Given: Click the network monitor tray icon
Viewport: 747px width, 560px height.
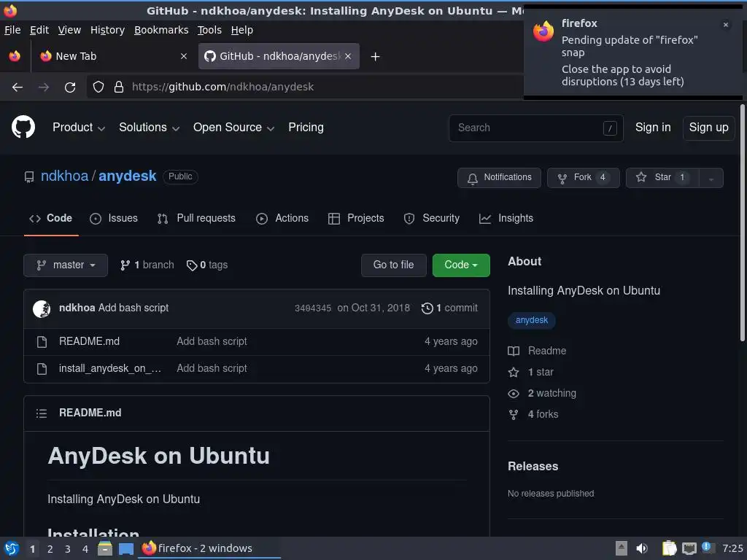Looking at the screenshot, I should point(689,548).
